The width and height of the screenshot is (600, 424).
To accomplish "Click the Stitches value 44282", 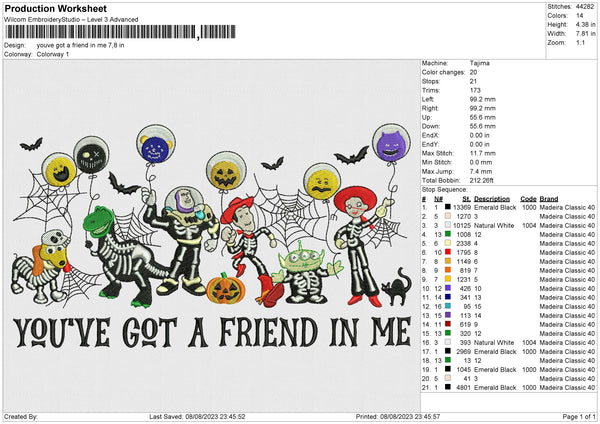I will [x=585, y=7].
